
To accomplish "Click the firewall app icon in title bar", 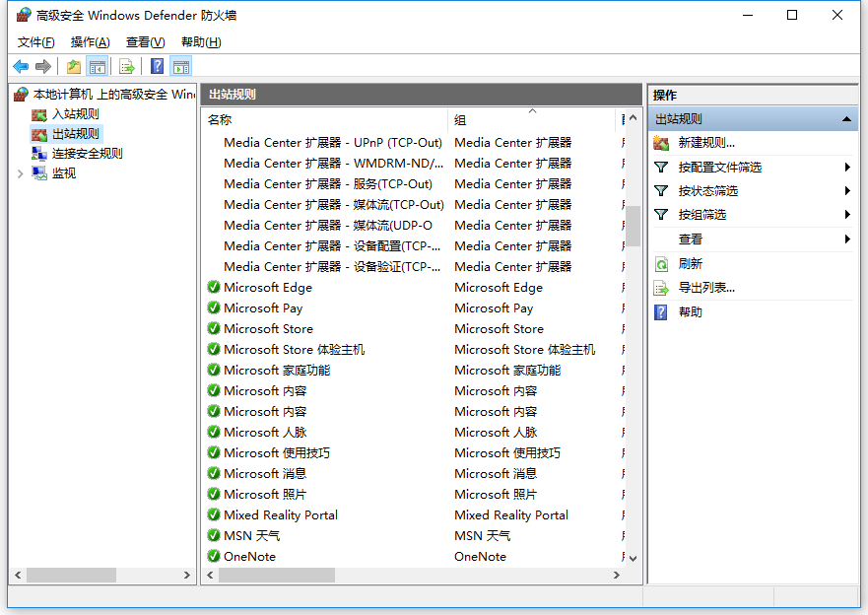I will point(24,15).
